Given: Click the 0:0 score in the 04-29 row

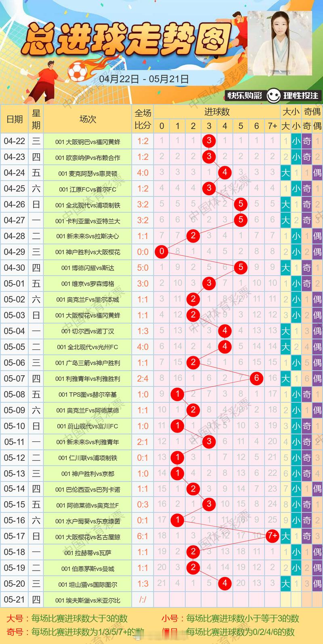Looking at the screenshot, I should pos(143,252).
